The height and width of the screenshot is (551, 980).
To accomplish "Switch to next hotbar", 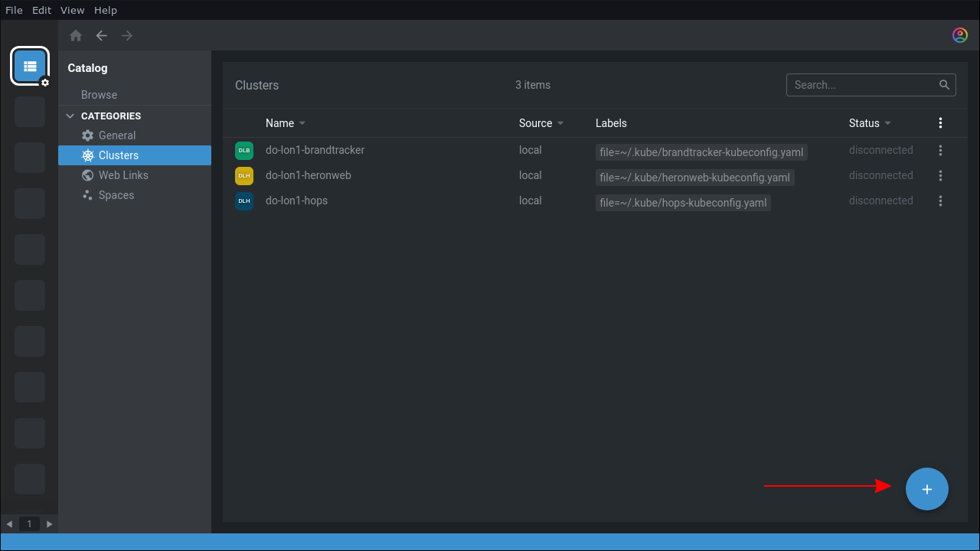I will click(50, 524).
